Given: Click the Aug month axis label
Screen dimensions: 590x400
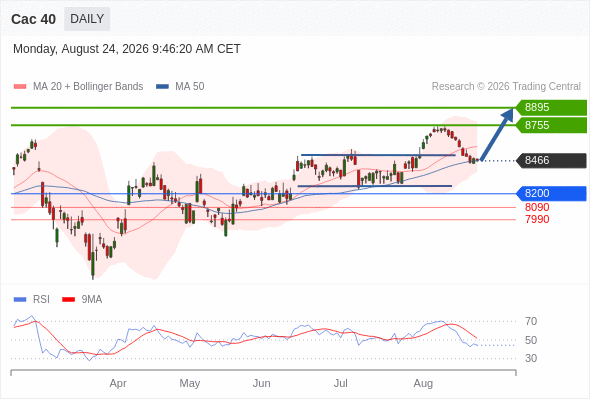Looking at the screenshot, I should (x=423, y=383).
